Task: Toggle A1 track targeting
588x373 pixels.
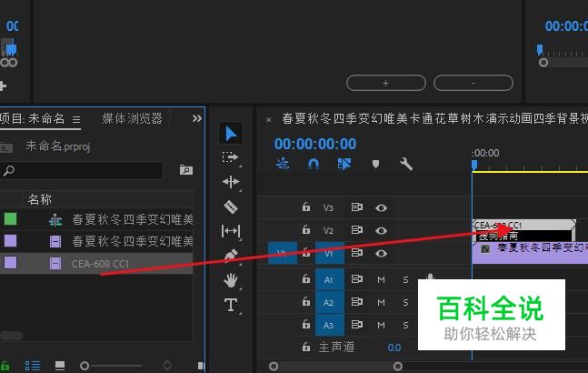Action: click(330, 279)
